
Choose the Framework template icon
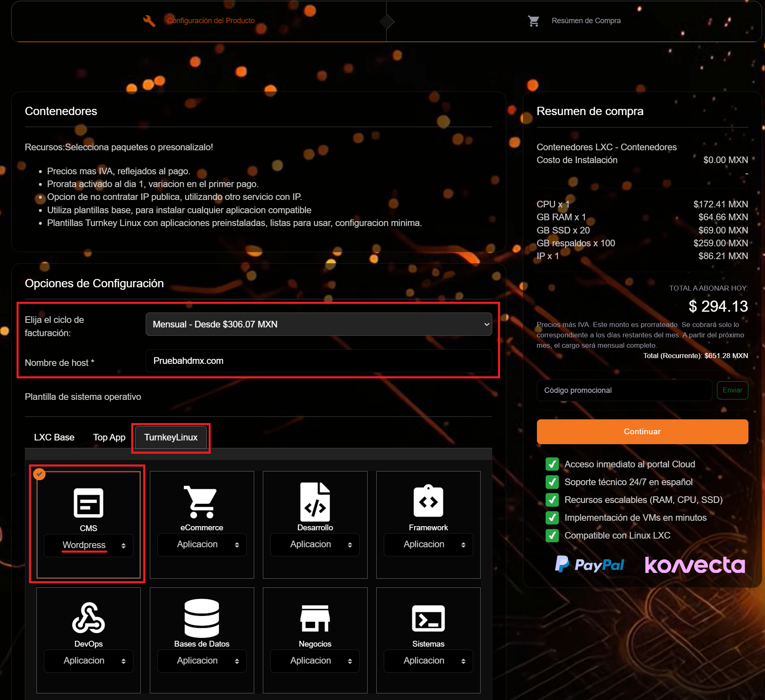428,501
